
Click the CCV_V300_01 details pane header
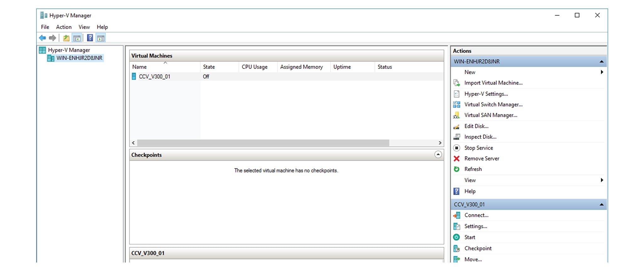(x=287, y=253)
